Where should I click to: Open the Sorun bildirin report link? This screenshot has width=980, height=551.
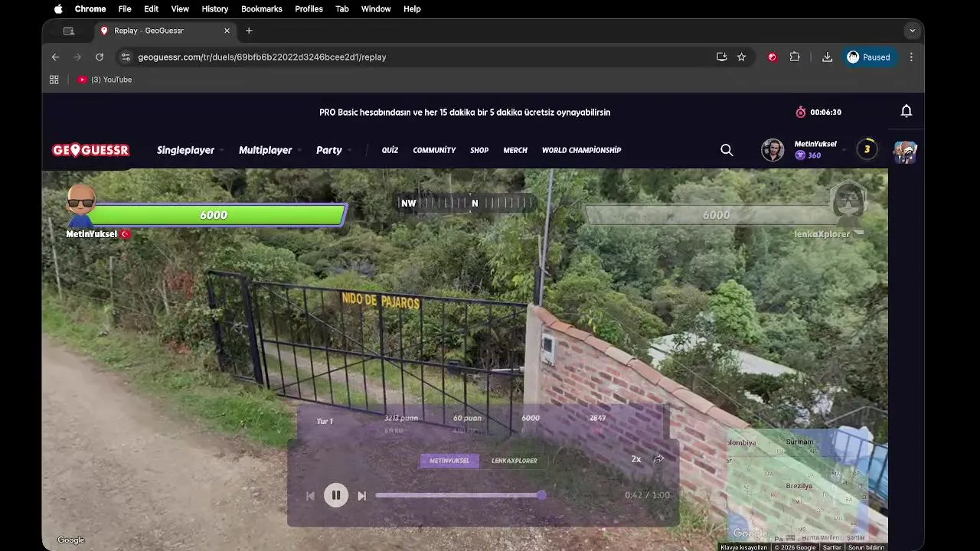pos(866,547)
